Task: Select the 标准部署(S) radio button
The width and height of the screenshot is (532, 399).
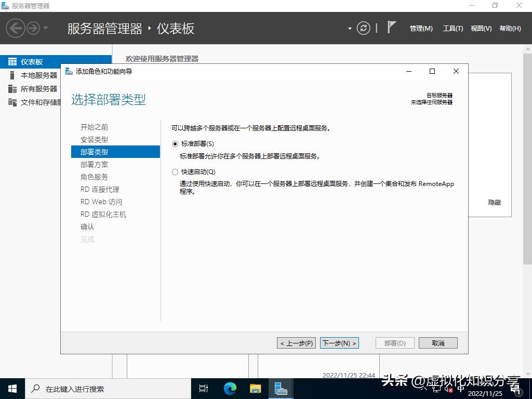Action: pyautogui.click(x=175, y=143)
